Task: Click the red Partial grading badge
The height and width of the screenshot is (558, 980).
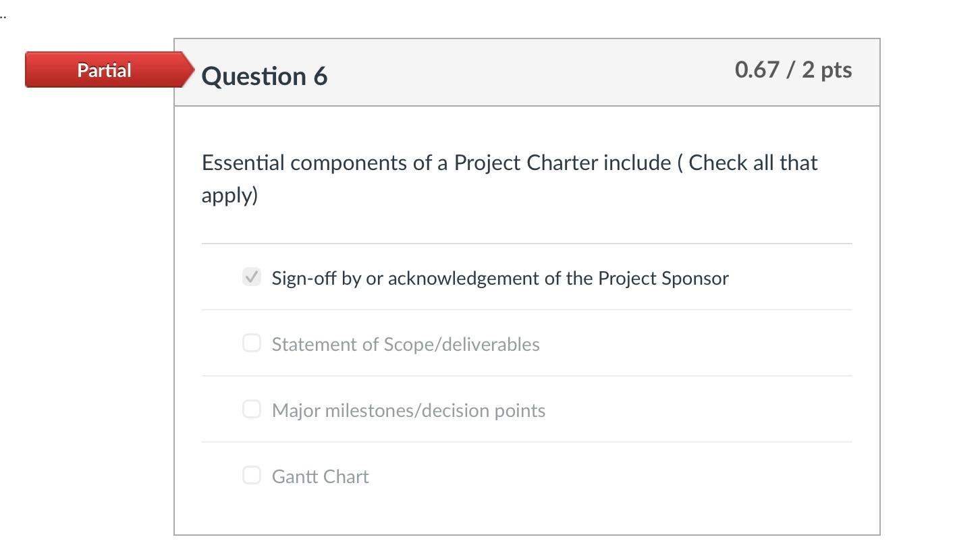Action: (x=105, y=69)
